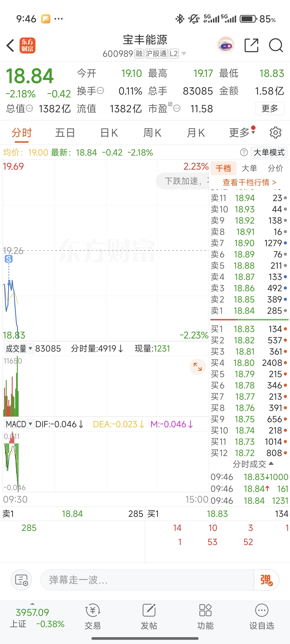The image size is (290, 644).
Task: Tap 卖3 row with 492 volume
Action: (249, 288)
